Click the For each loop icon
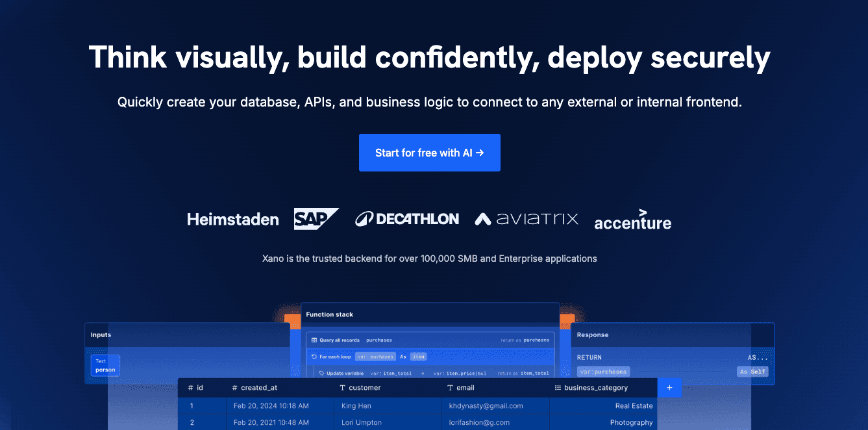The image size is (868, 430). coord(314,357)
